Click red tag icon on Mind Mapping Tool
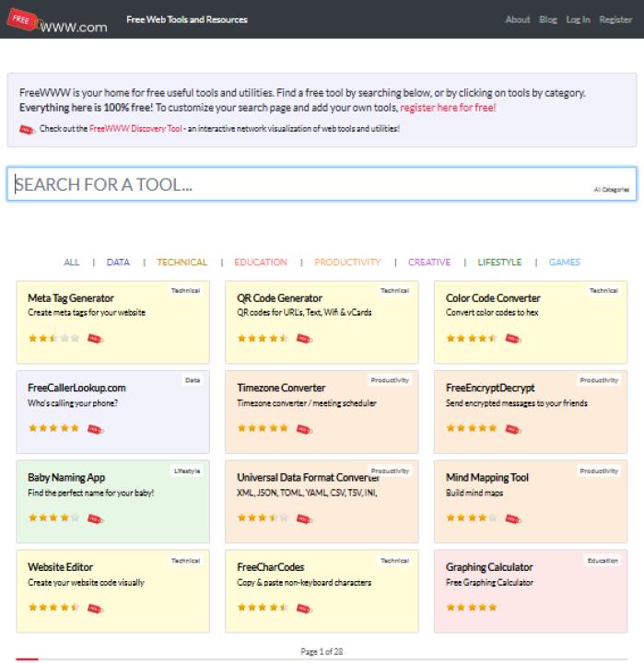Screen dimensions: 644x663 (513, 518)
